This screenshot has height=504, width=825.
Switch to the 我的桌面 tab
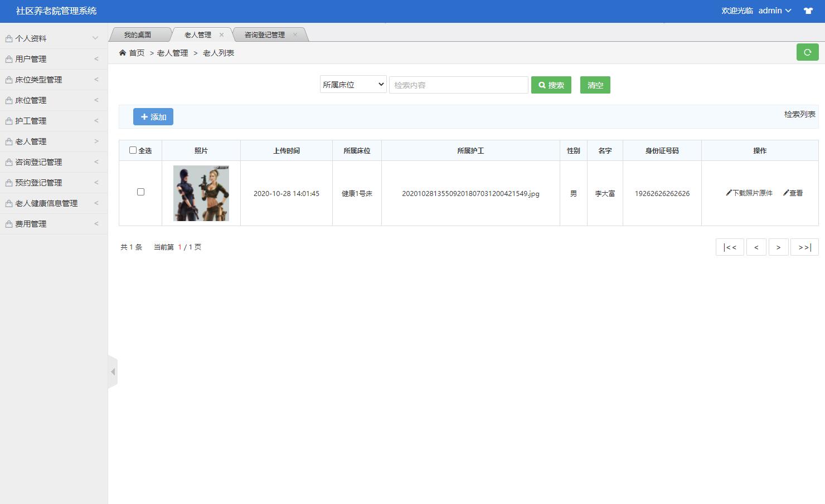(138, 34)
